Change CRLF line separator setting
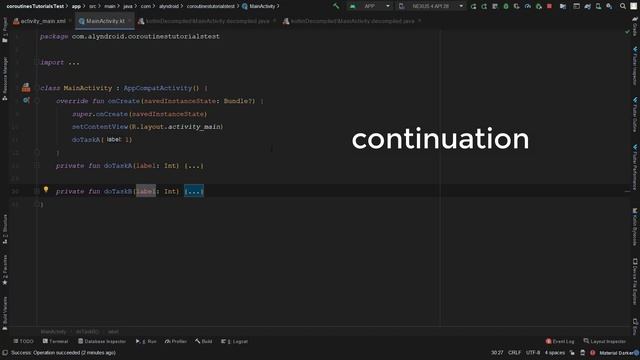The width and height of the screenshot is (640, 360). [x=514, y=353]
